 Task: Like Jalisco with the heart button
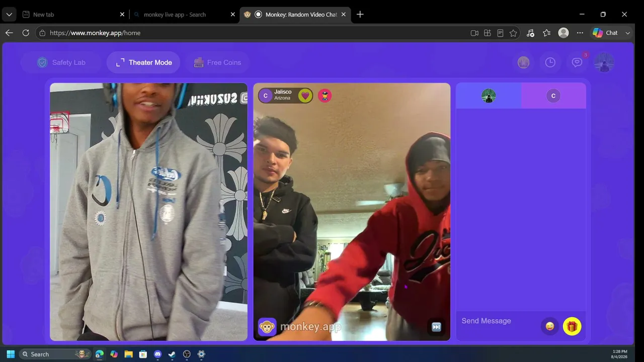[x=305, y=96]
